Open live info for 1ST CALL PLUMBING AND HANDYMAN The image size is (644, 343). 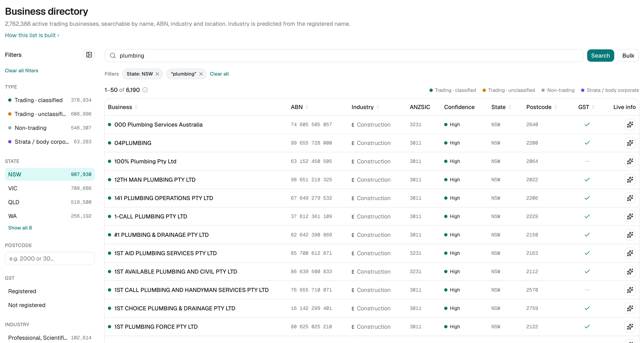(x=630, y=290)
